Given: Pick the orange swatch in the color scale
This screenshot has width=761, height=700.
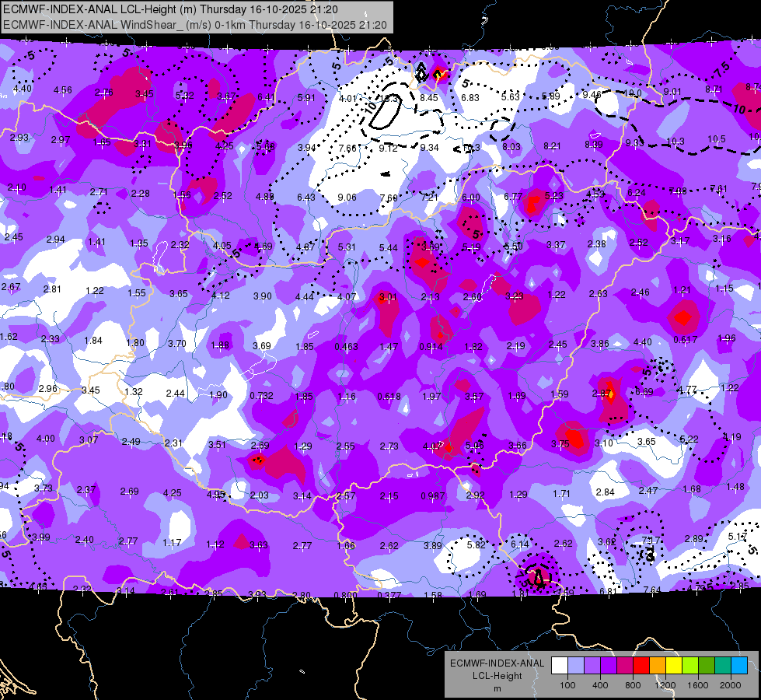Looking at the screenshot, I should click(658, 665).
